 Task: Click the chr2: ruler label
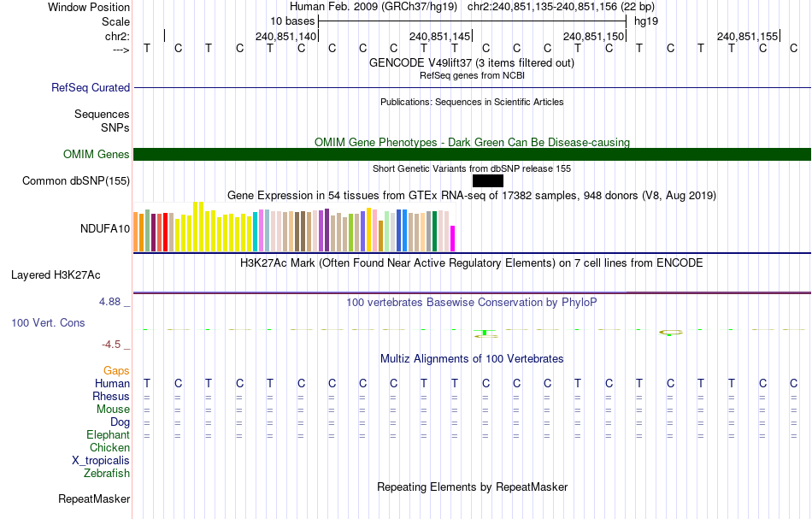[118, 36]
